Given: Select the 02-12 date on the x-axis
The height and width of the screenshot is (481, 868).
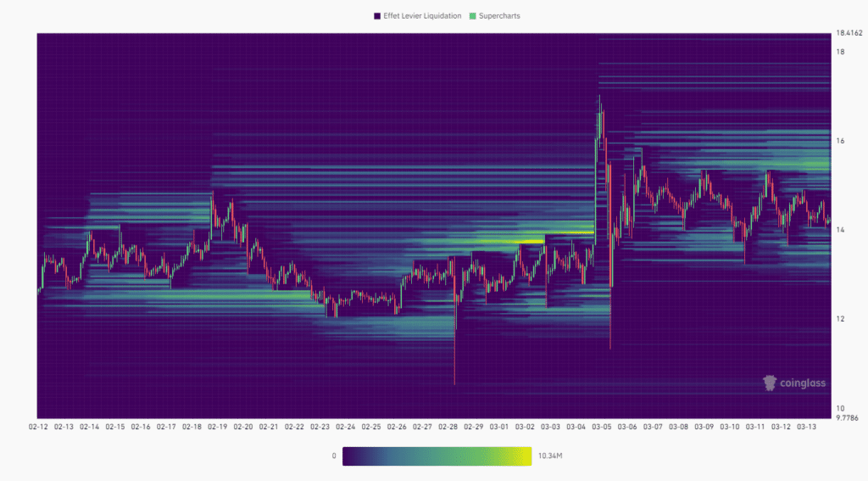Looking at the screenshot, I should tap(38, 427).
